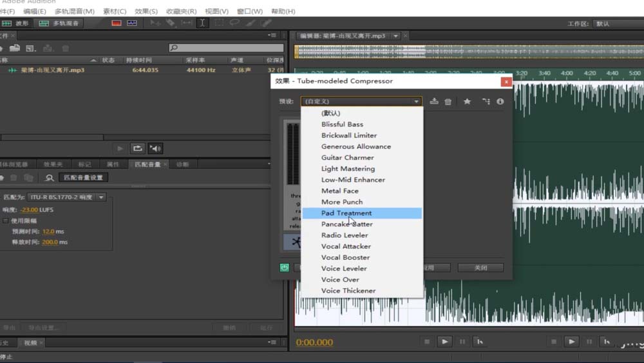
Task: Toggle effect power state green button
Action: click(x=284, y=268)
